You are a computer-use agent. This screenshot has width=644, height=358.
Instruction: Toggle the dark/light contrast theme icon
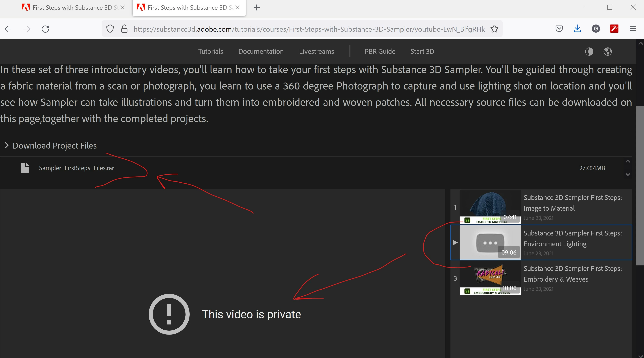(589, 52)
